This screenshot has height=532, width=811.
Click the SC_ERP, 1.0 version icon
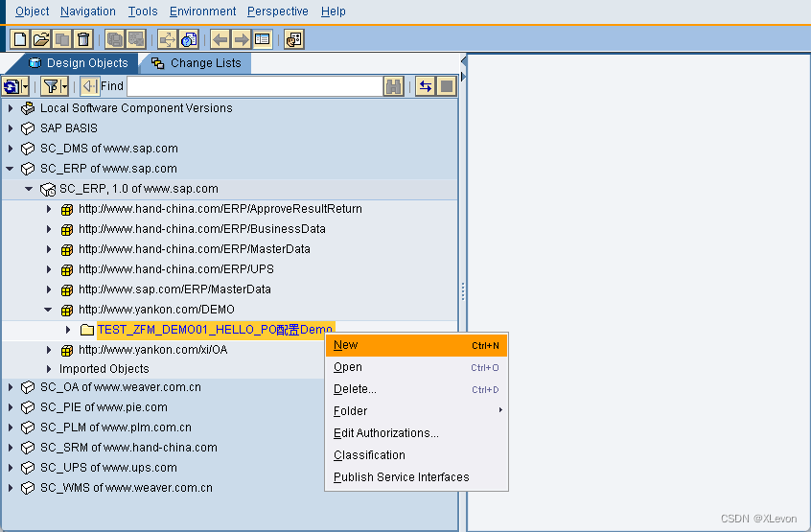[48, 189]
